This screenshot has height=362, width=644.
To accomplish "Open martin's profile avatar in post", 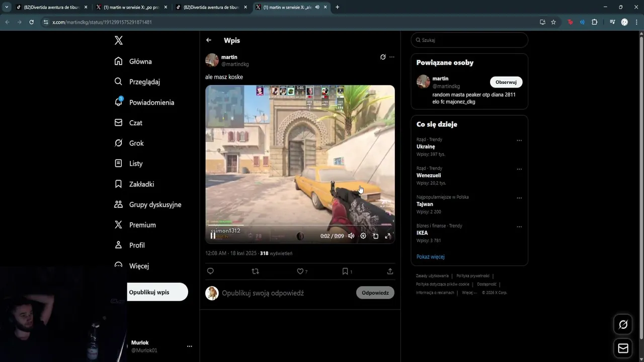I will 212,60.
